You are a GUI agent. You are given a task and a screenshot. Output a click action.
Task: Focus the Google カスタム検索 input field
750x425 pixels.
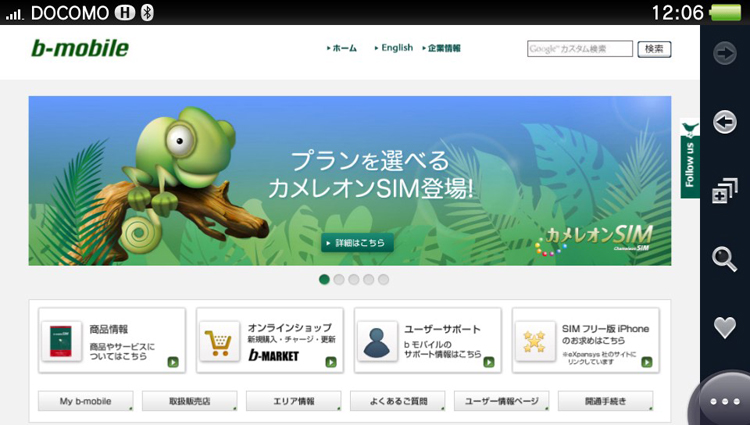(580, 49)
